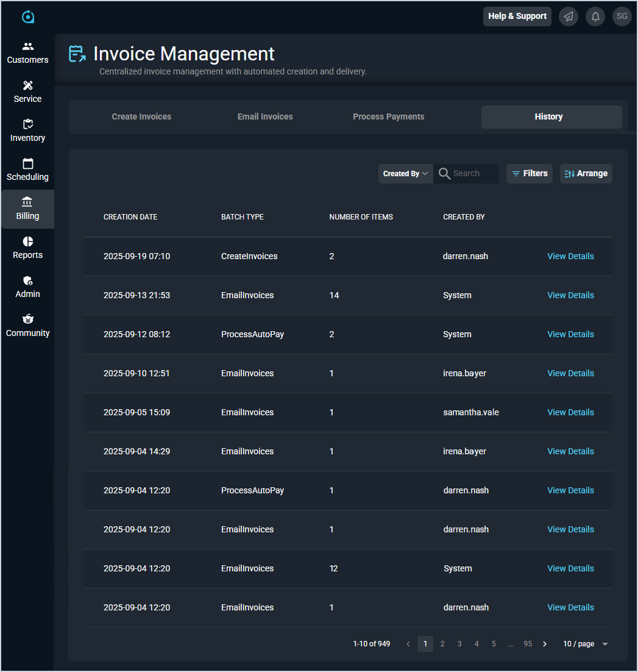638x672 pixels.
Task: Switch to the Process Payments tab
Action: point(388,117)
